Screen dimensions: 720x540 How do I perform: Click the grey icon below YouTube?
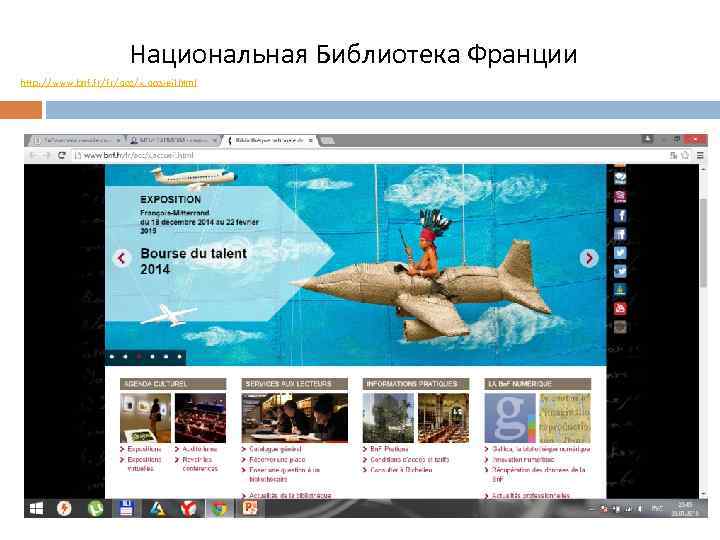[620, 327]
